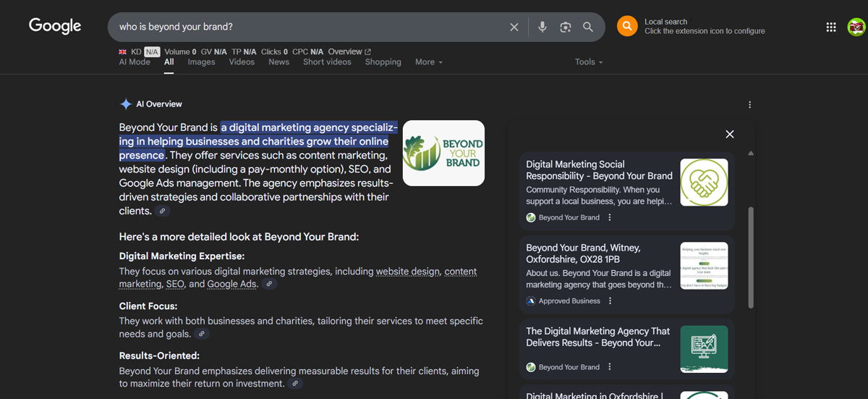Click the scrollbar up arrow in sources panel
This screenshot has height=399, width=868.
tap(751, 154)
